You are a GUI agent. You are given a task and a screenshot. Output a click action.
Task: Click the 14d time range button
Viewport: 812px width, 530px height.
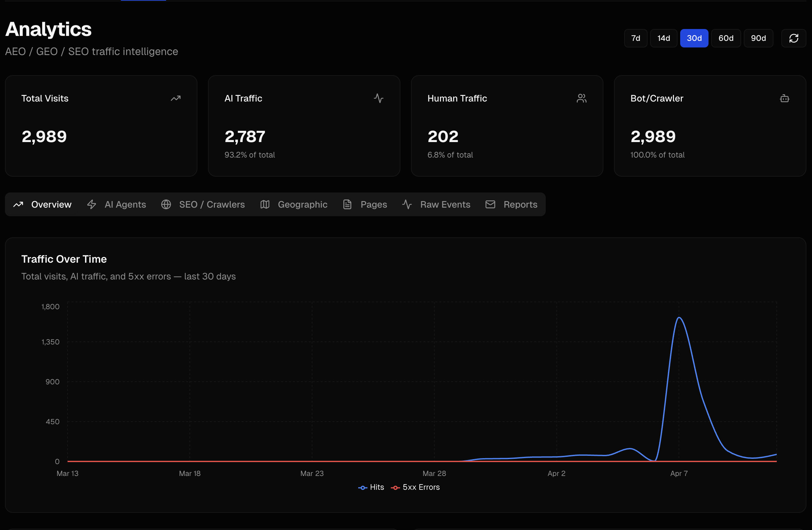click(663, 38)
